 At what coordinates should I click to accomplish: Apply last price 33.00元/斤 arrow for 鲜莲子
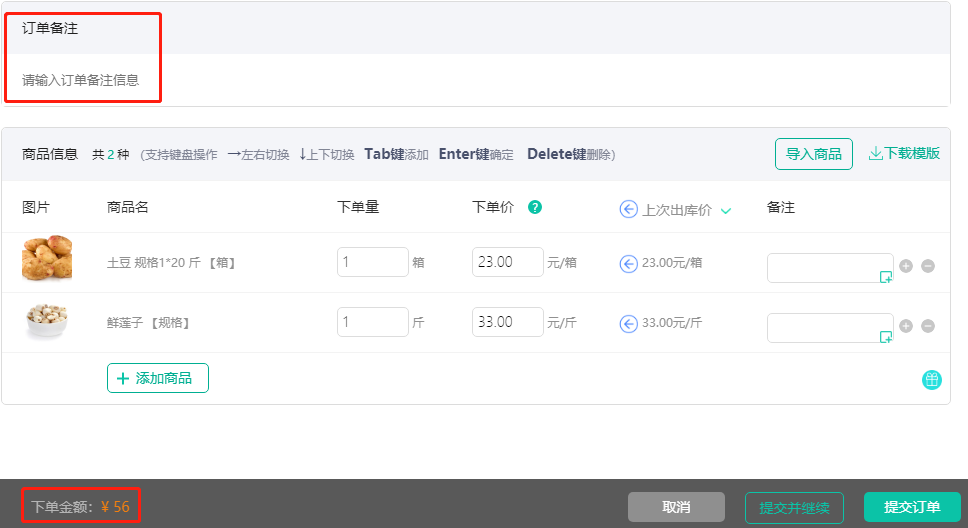(x=628, y=323)
